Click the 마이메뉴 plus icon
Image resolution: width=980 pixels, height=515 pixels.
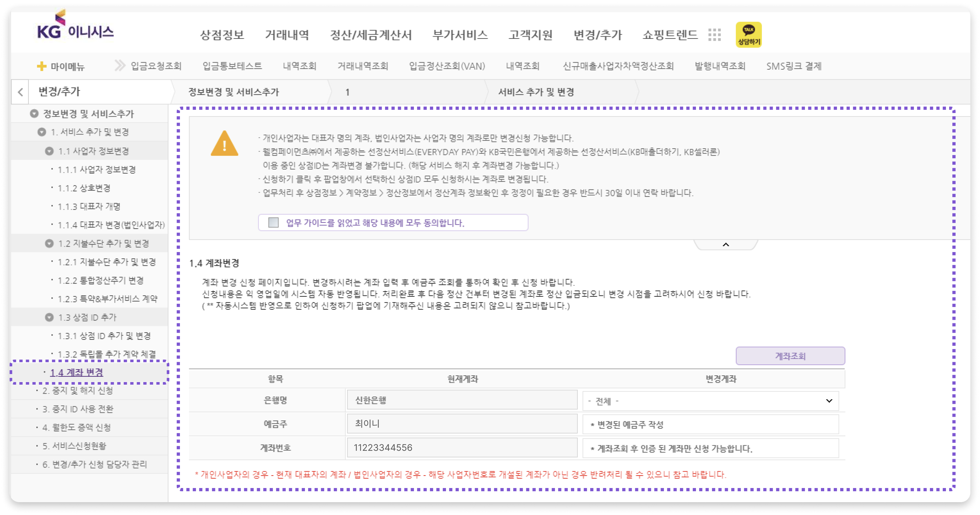[x=41, y=66]
